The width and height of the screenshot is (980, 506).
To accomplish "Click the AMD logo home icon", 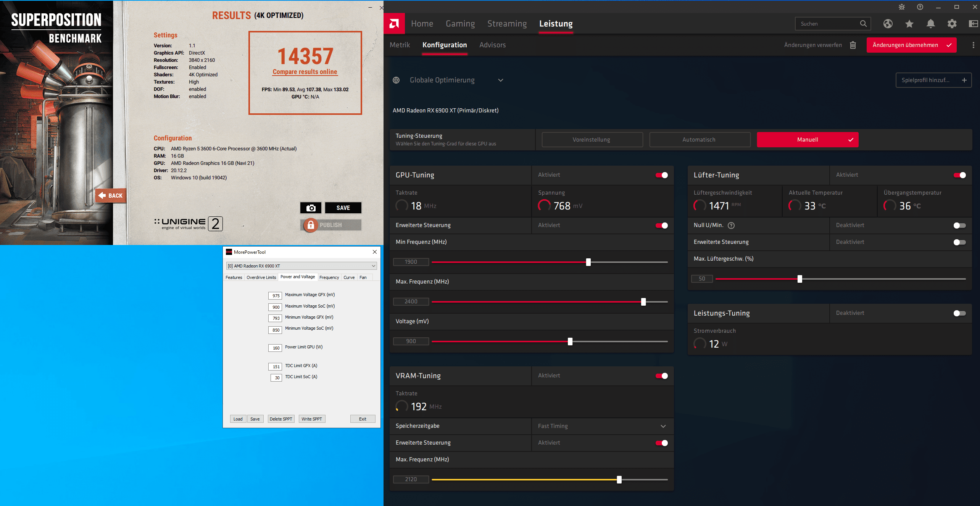I will tap(394, 24).
